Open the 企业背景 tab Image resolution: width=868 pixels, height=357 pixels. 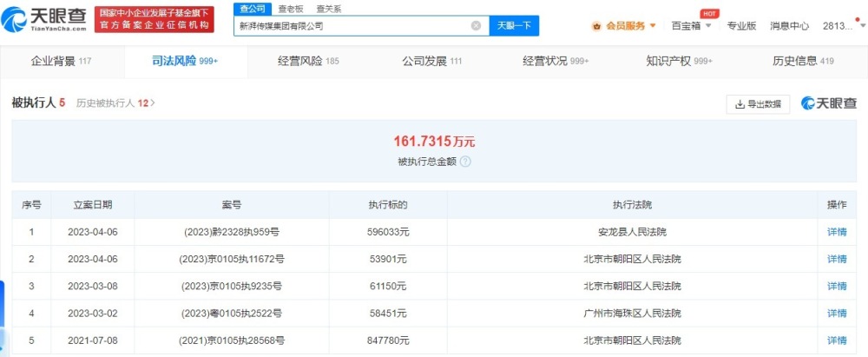pyautogui.click(x=61, y=61)
